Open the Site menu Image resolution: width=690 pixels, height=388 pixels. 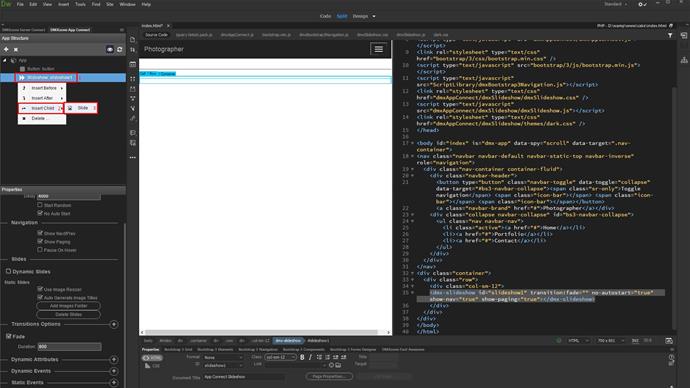[110, 4]
